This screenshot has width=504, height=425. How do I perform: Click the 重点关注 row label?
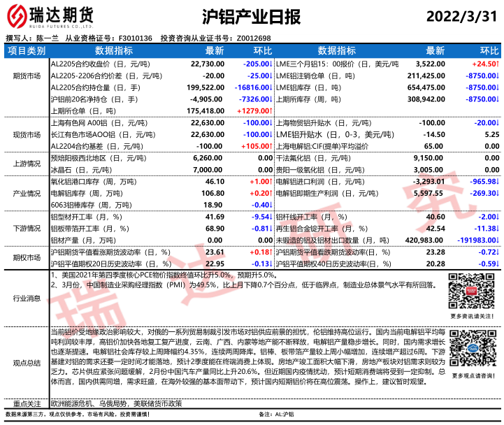(x=26, y=403)
